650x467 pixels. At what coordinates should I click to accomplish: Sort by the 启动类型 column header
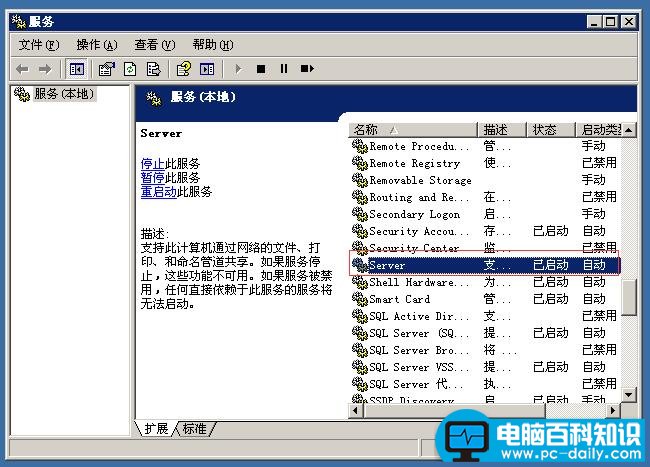599,130
